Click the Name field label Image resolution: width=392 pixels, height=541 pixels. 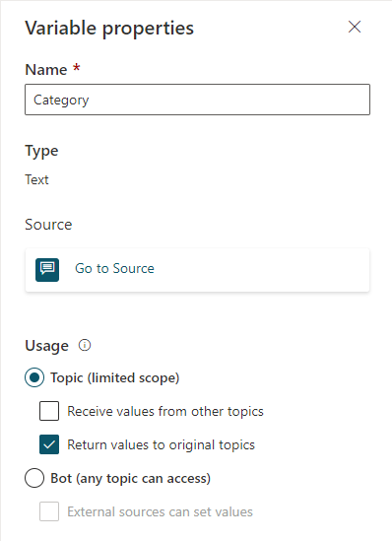[x=46, y=69]
